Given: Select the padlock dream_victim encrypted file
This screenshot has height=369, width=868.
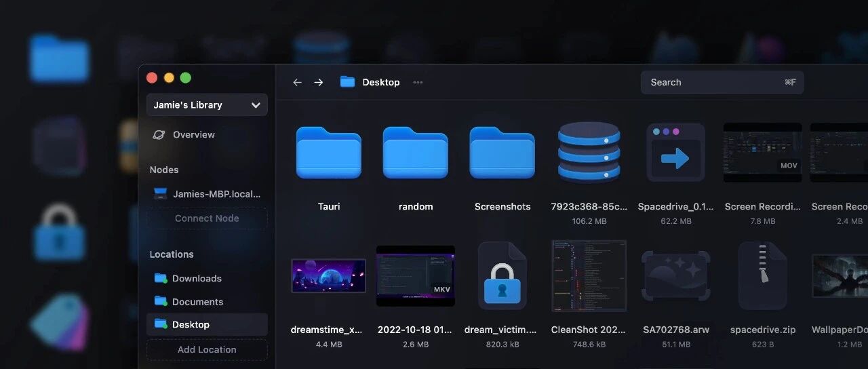Looking at the screenshot, I should tap(502, 275).
